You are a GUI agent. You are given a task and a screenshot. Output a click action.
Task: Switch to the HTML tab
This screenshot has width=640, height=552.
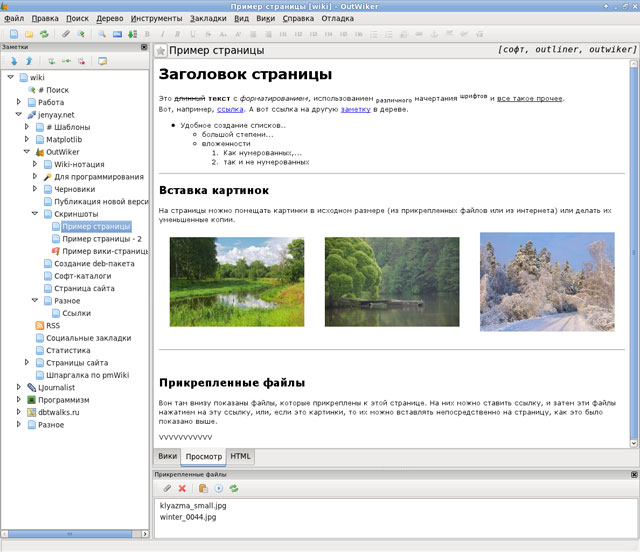click(241, 456)
